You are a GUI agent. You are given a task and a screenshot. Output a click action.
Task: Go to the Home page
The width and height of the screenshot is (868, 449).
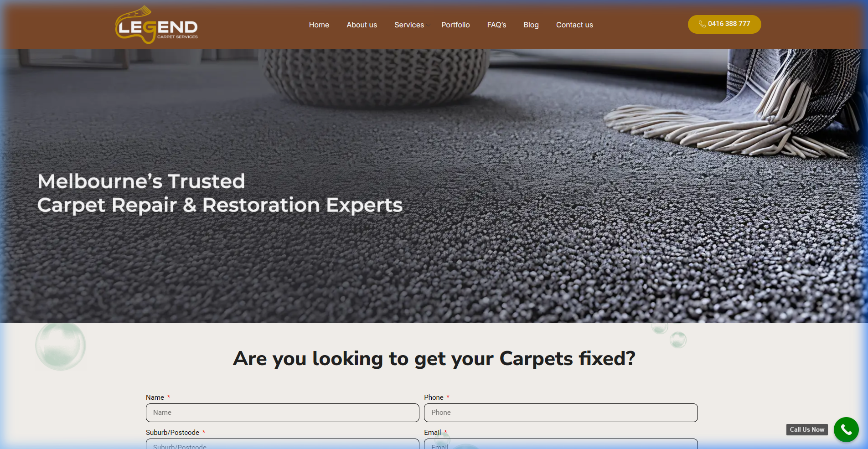tap(319, 25)
